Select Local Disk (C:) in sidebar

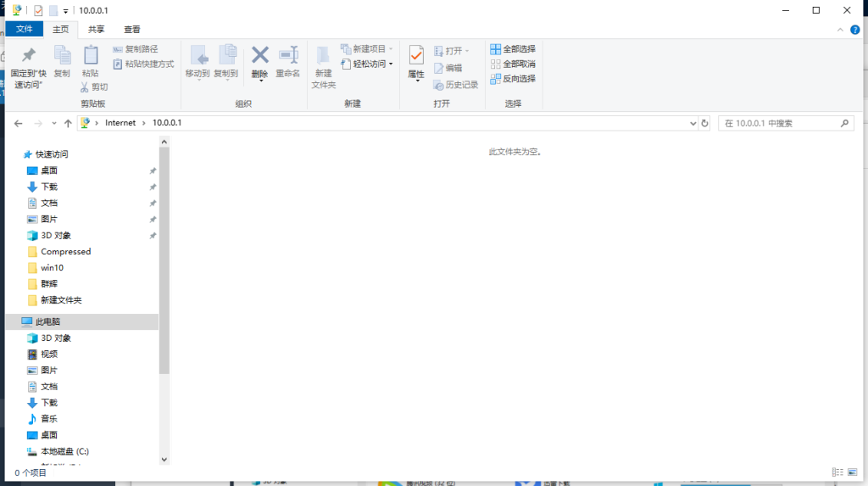(64, 451)
